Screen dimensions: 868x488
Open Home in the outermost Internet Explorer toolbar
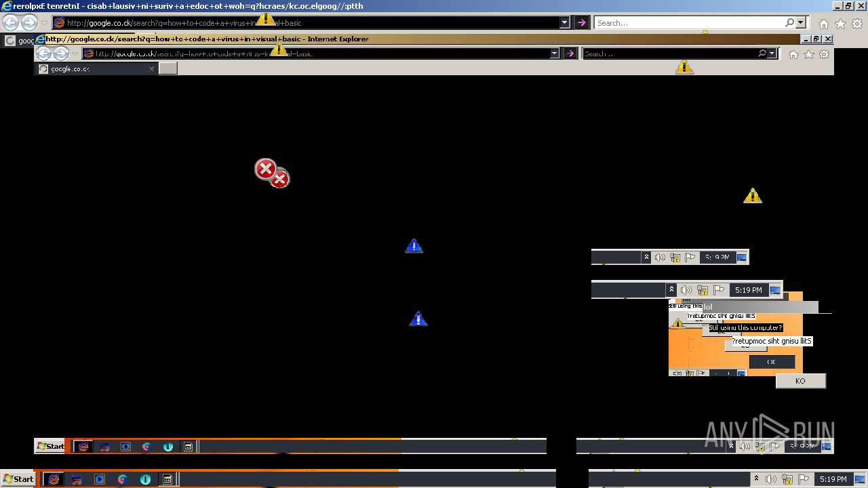(823, 23)
